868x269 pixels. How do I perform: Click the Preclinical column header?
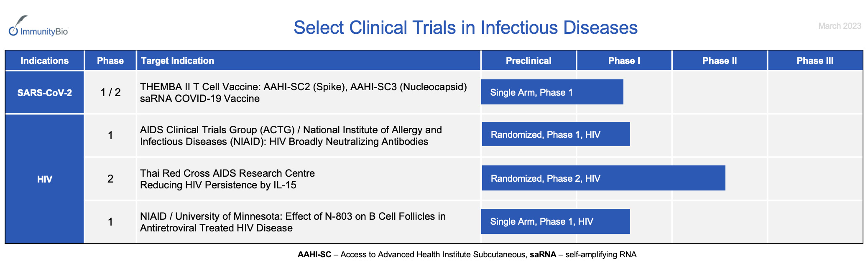point(528,61)
